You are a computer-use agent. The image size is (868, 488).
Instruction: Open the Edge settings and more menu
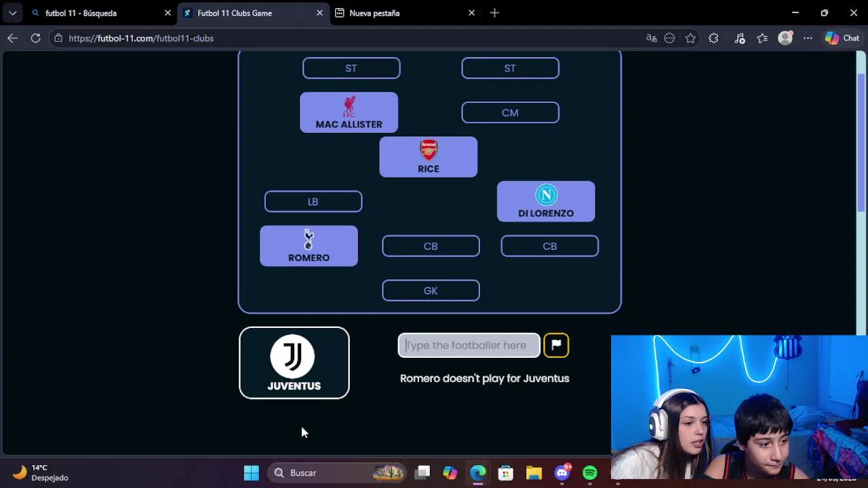coord(808,38)
